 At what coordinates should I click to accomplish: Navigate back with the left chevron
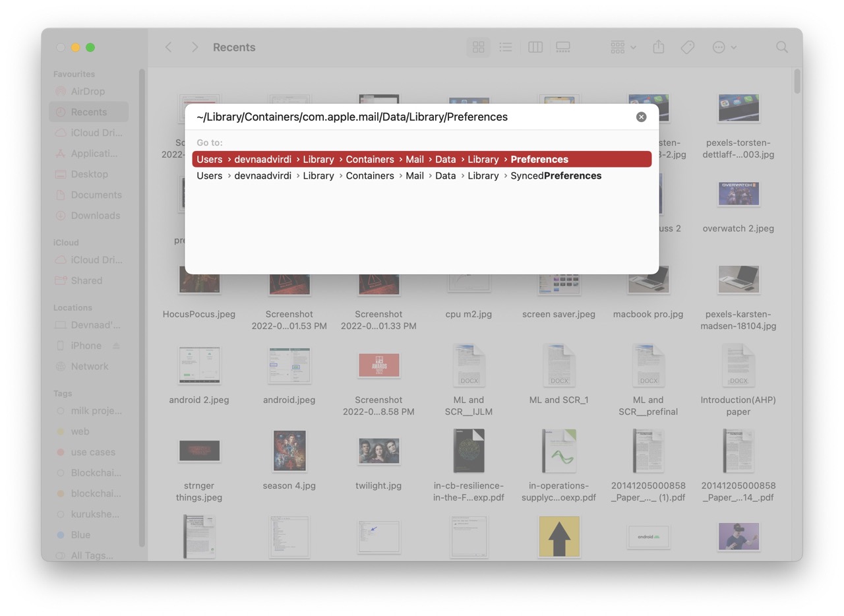tap(168, 47)
